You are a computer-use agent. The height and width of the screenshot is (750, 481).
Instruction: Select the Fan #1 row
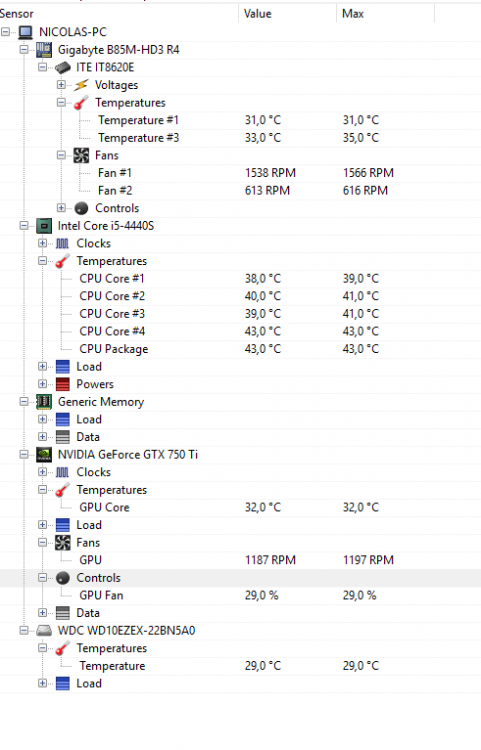pyautogui.click(x=240, y=173)
